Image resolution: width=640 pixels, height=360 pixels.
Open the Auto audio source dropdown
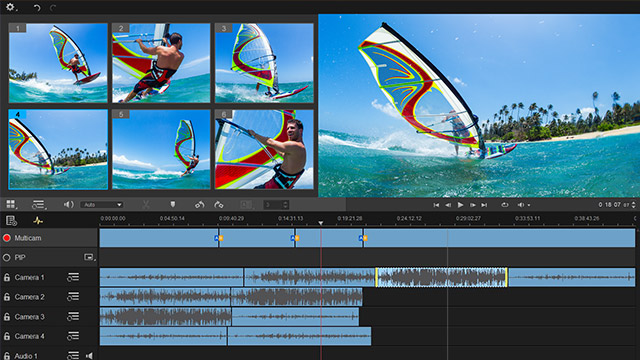102,204
